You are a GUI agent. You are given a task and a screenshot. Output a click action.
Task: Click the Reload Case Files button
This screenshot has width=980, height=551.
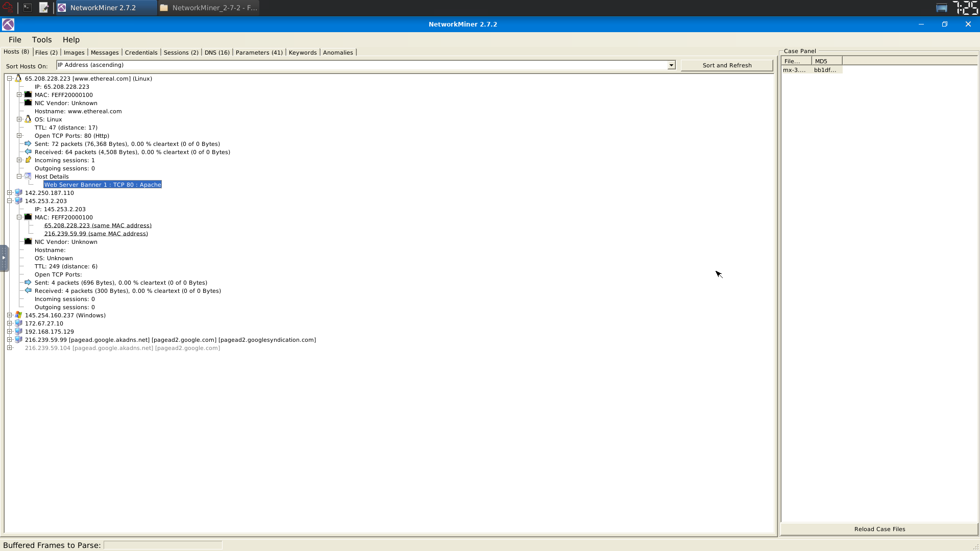click(x=879, y=529)
